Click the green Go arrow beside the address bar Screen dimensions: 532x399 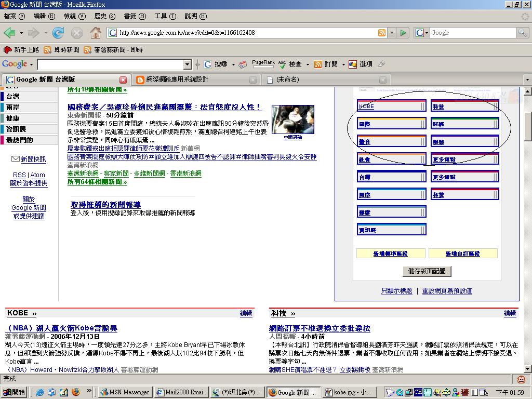pyautogui.click(x=403, y=33)
